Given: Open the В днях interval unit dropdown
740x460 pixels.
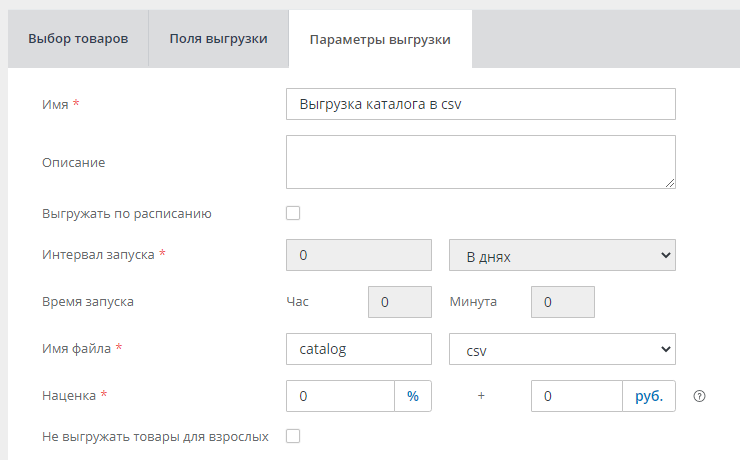Looking at the screenshot, I should (562, 255).
